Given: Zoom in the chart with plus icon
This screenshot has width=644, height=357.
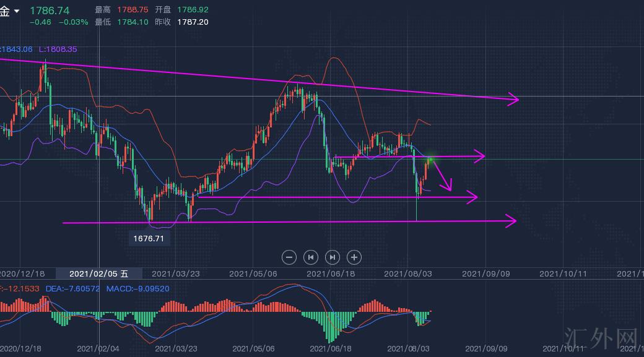Looking at the screenshot, I should point(354,257).
